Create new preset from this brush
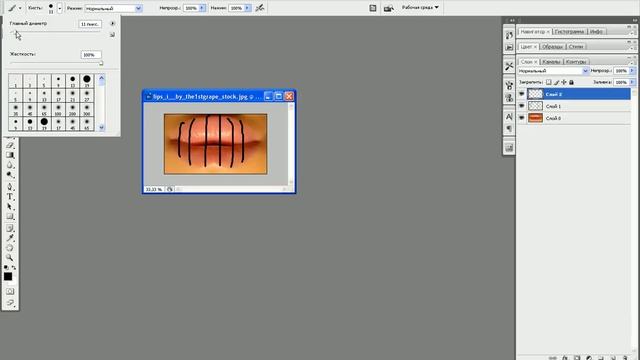 [x=112, y=35]
